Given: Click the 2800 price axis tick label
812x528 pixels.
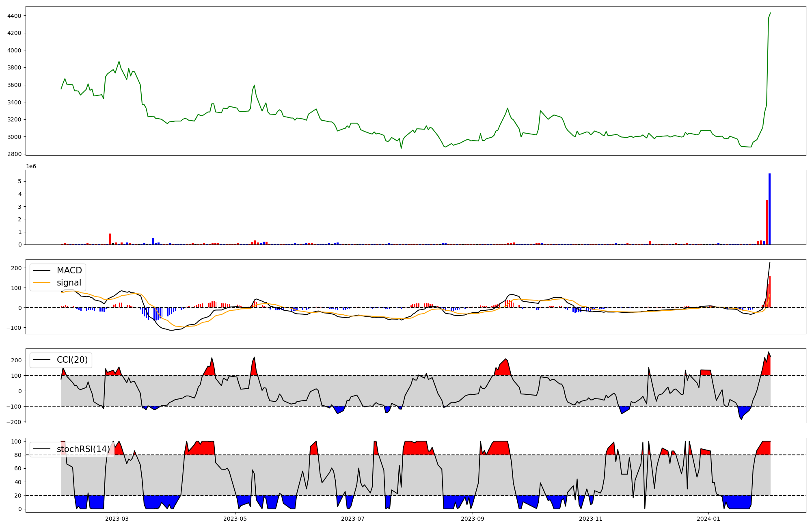Looking at the screenshot, I should pos(14,154).
